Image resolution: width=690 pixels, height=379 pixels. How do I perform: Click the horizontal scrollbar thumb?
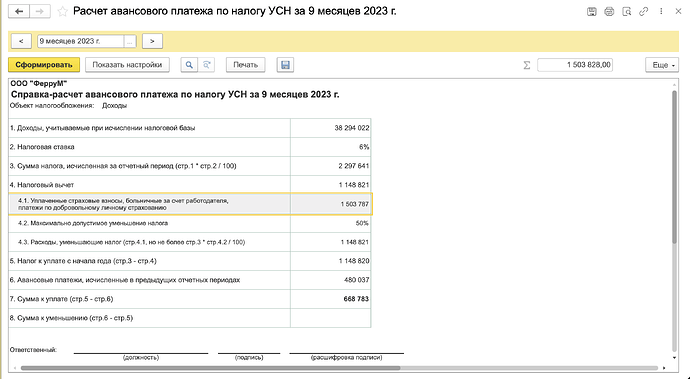[210, 368]
